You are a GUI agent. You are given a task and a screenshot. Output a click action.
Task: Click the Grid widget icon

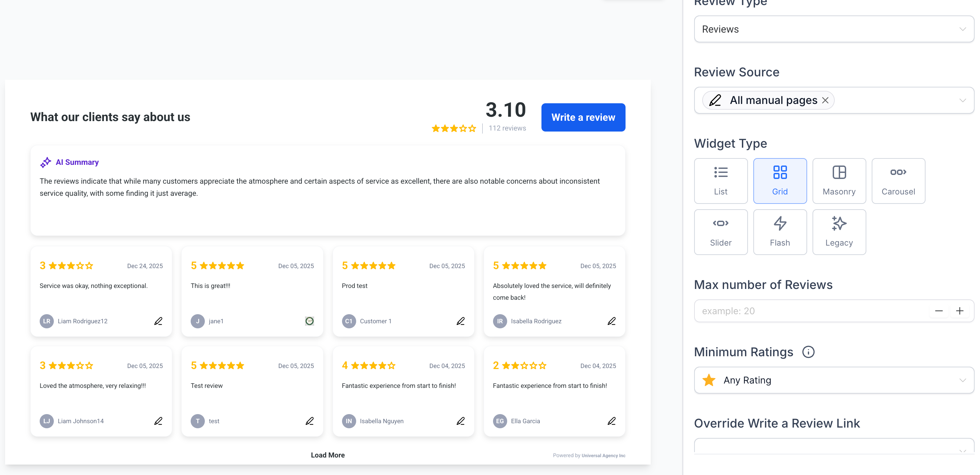point(780,173)
